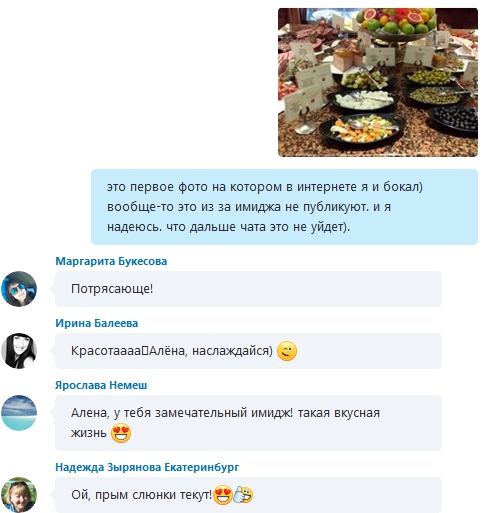This screenshot has width=489, height=513.
Task: Select the Потрясающе! message bubble
Action: click(x=248, y=289)
